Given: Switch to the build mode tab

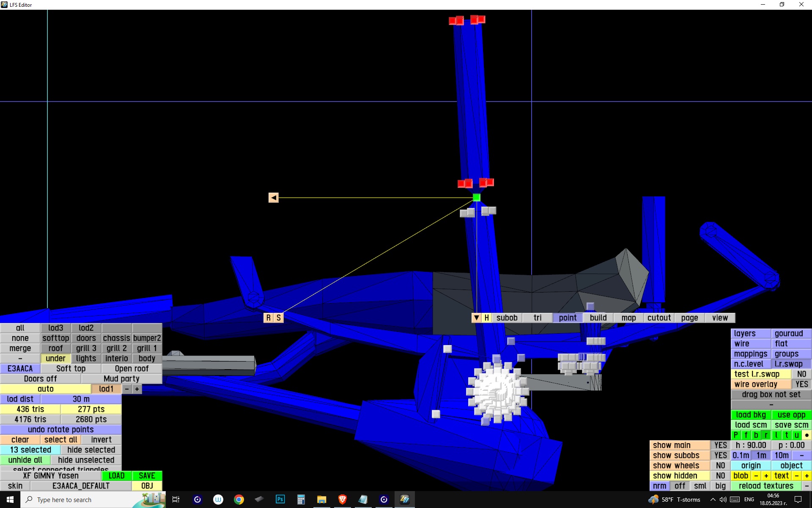Looking at the screenshot, I should 598,318.
